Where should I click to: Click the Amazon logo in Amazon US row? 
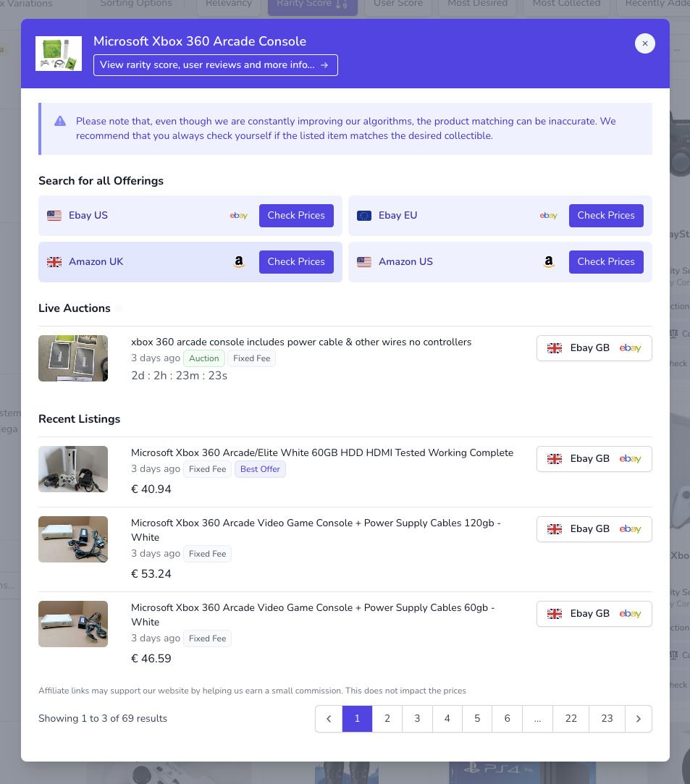pyautogui.click(x=549, y=261)
